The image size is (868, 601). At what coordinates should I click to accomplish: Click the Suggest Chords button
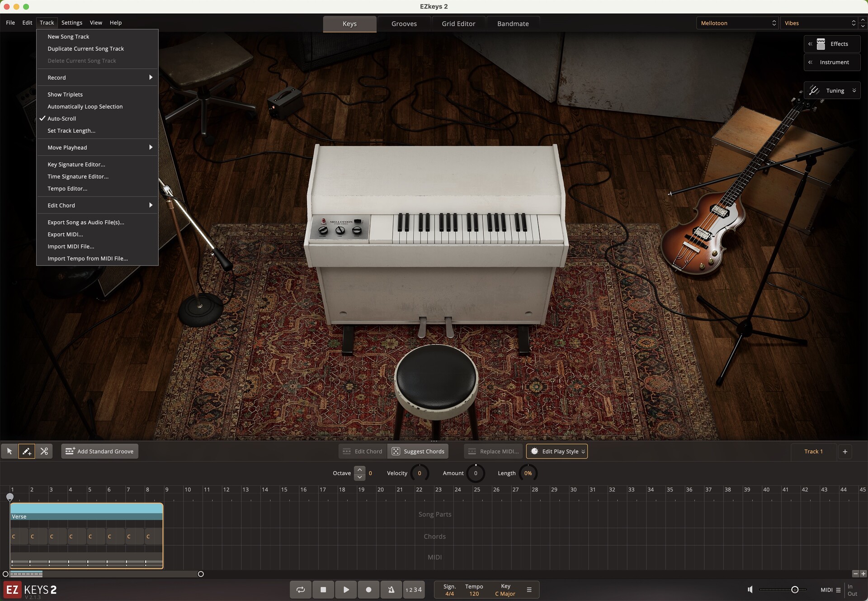click(x=418, y=451)
